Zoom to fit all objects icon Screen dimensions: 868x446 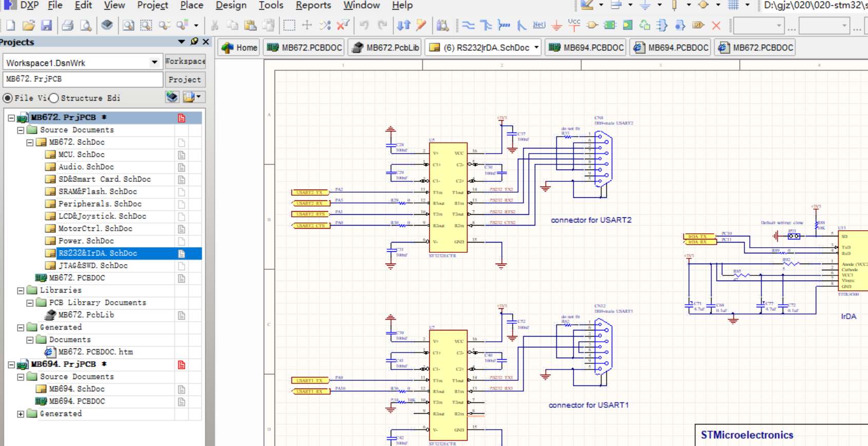128,25
